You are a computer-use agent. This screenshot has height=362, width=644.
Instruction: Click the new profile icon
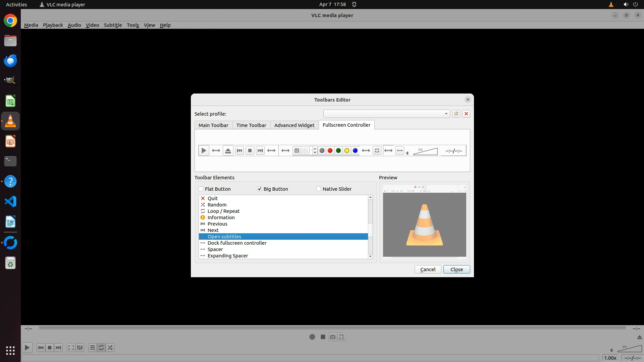coord(456,114)
